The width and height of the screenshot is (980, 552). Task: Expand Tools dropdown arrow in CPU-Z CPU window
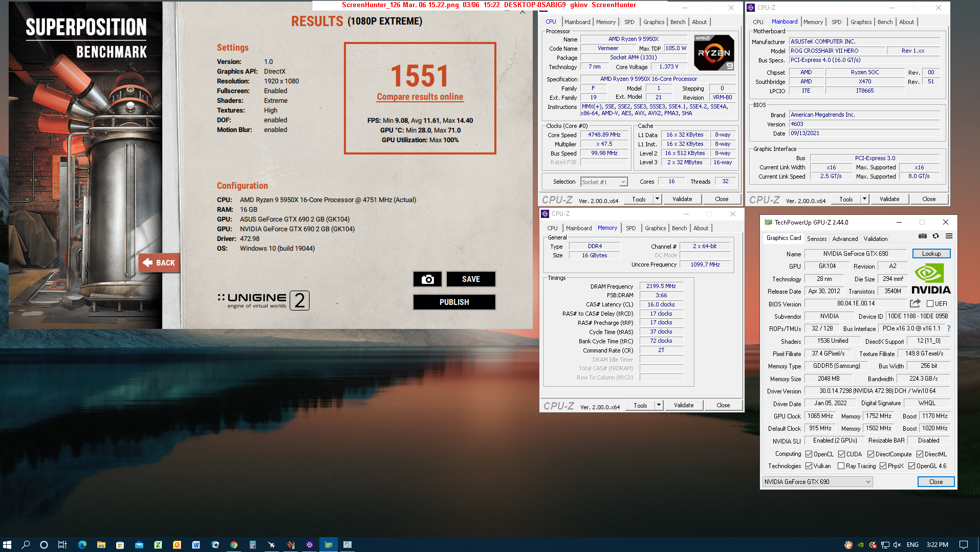pos(658,199)
